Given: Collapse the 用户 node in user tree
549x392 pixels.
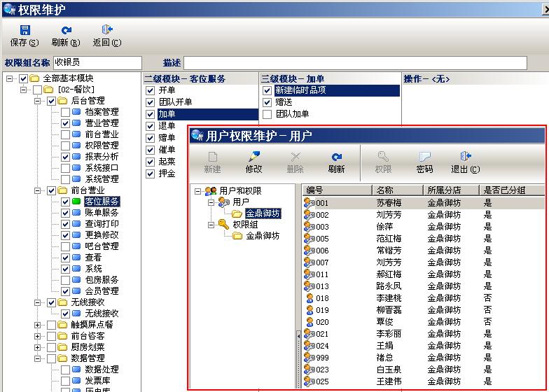Looking at the screenshot, I should pos(210,202).
